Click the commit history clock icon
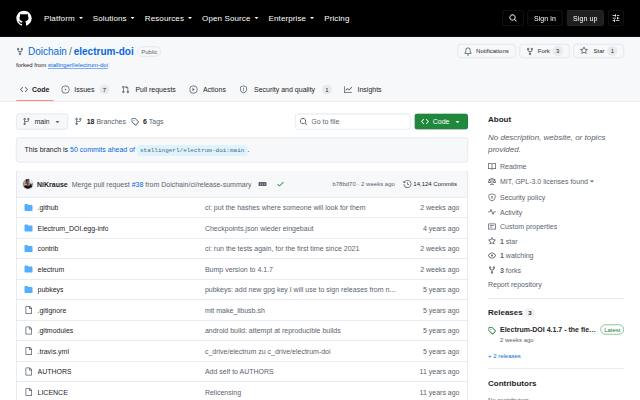 click(x=407, y=184)
